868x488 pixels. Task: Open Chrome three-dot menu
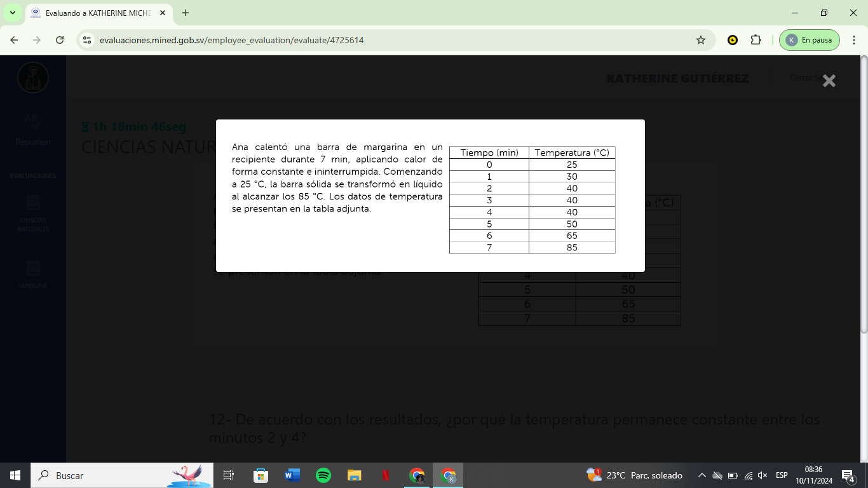coord(854,40)
